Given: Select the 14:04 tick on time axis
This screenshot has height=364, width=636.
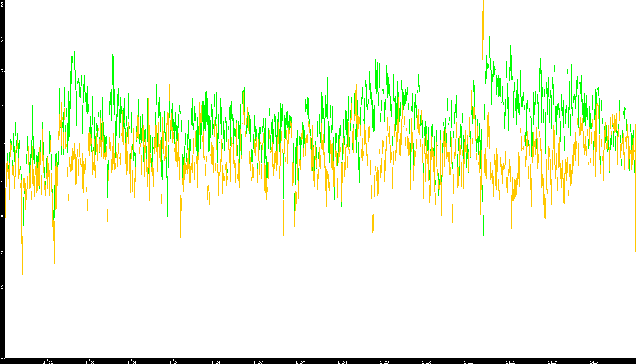Looking at the screenshot, I should click(174, 362).
